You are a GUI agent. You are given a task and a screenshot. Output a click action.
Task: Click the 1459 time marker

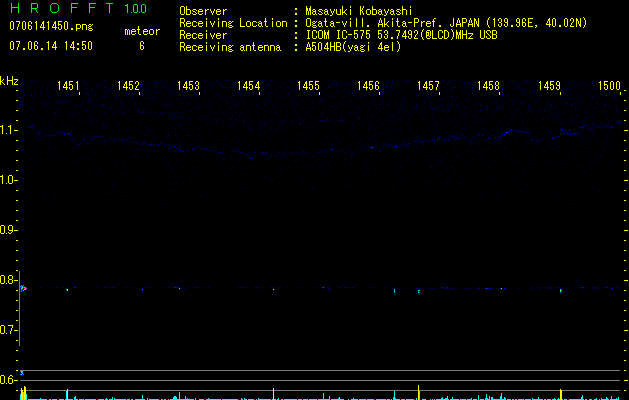[549, 87]
